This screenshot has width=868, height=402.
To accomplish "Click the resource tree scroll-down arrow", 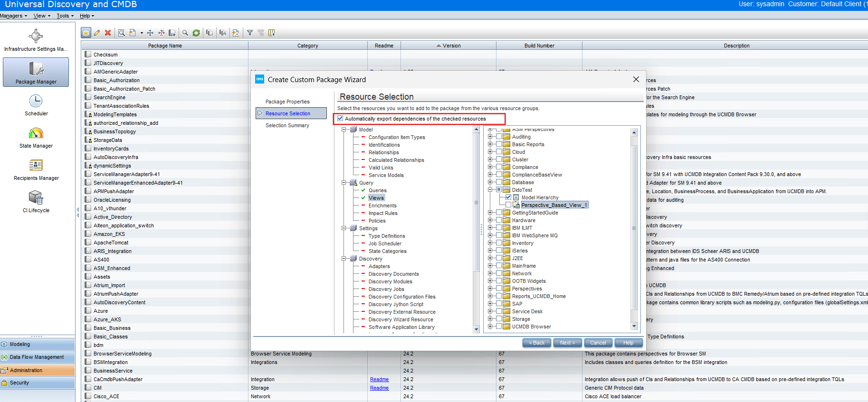I will 477,329.
